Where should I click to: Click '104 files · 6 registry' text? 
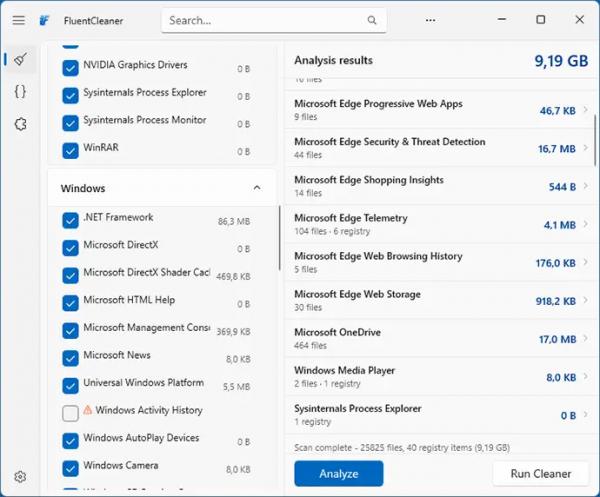point(332,231)
